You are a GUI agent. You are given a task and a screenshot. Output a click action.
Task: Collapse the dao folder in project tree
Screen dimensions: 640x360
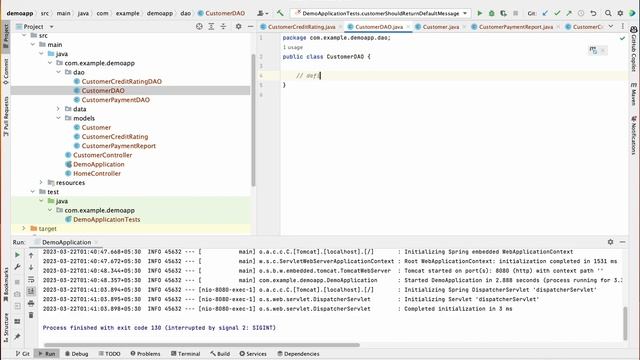tap(58, 72)
